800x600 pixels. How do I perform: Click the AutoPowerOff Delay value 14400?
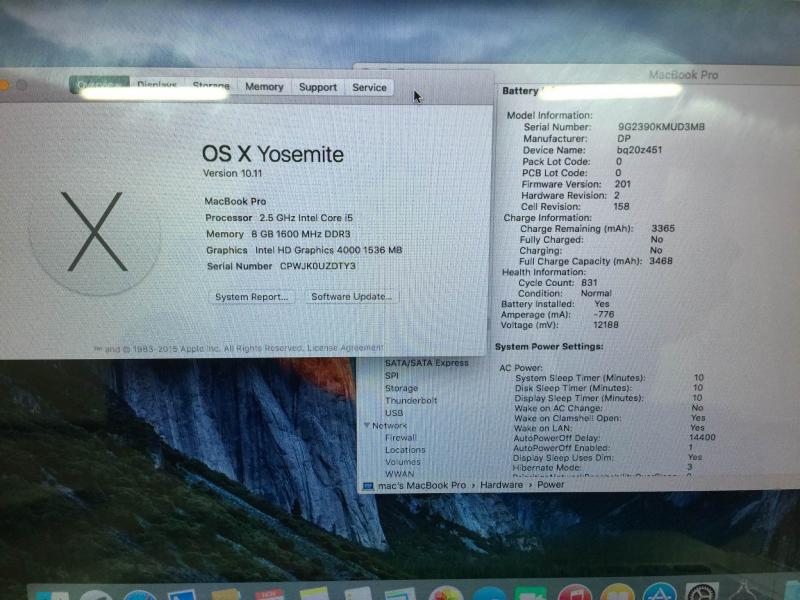(x=702, y=437)
